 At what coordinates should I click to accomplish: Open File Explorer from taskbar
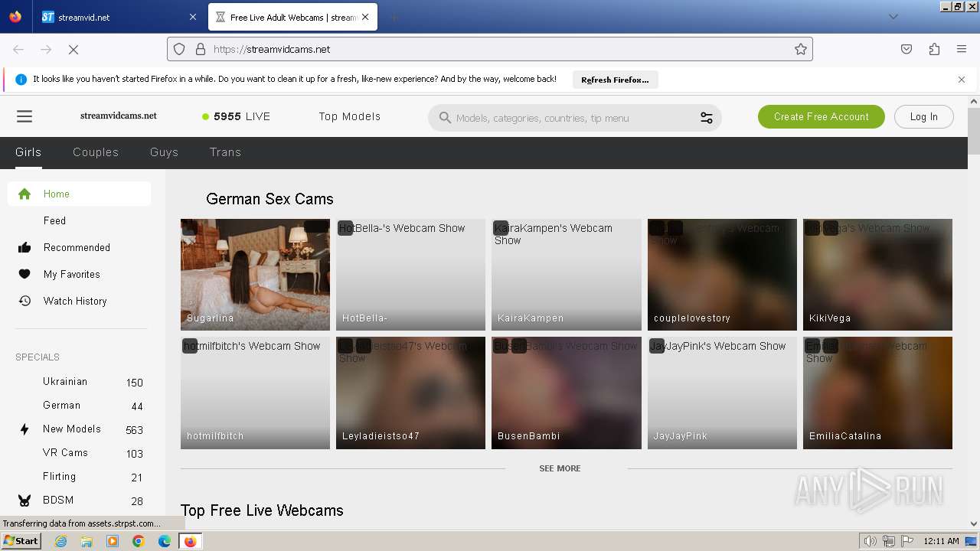(87, 541)
